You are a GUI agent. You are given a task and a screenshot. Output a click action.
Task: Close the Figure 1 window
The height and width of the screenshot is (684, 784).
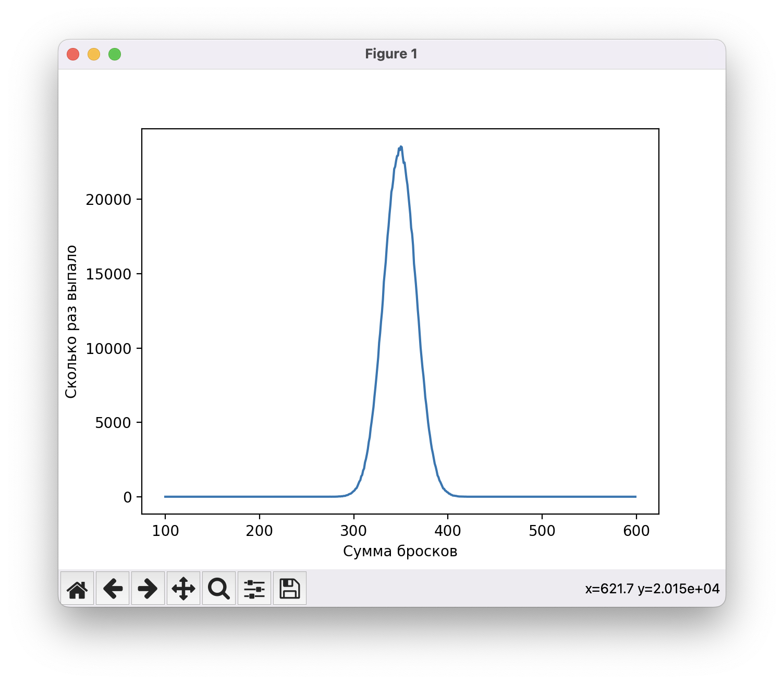pos(73,54)
